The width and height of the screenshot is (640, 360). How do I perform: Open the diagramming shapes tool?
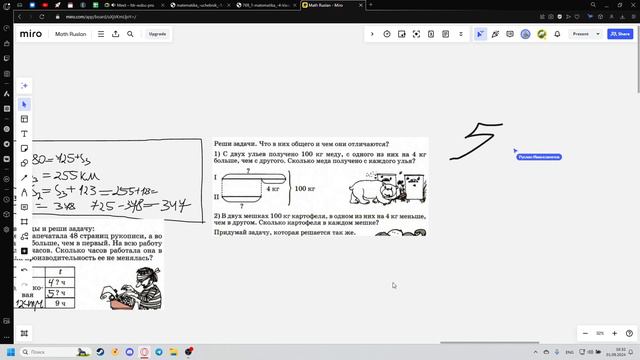[x=24, y=236]
